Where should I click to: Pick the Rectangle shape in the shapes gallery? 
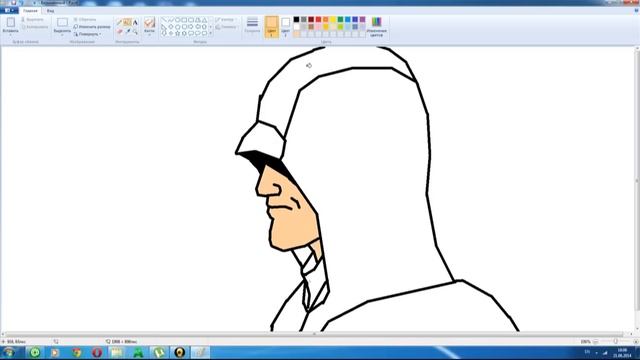click(184, 20)
